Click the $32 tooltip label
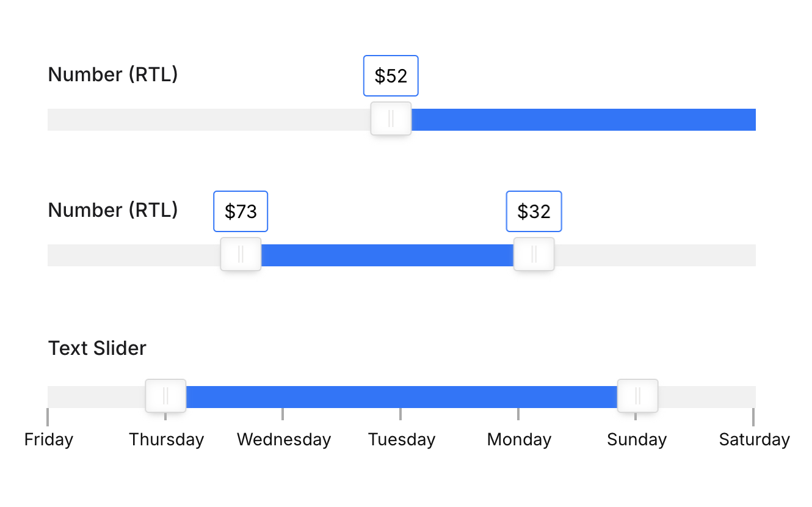This screenshot has height=507, width=812. pyautogui.click(x=534, y=211)
